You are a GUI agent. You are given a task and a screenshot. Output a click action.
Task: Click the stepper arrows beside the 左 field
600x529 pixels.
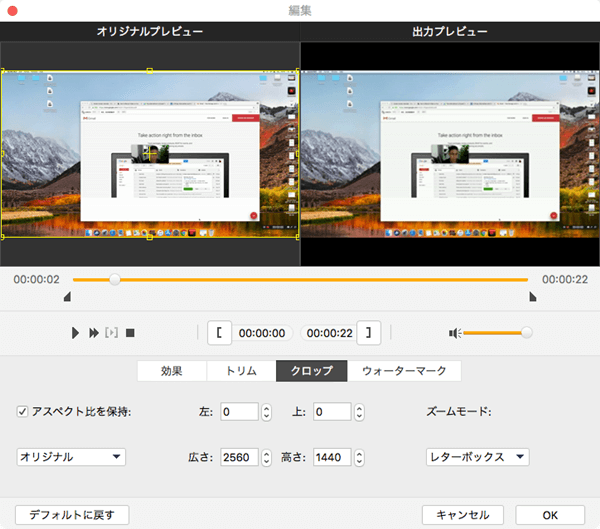(267, 411)
